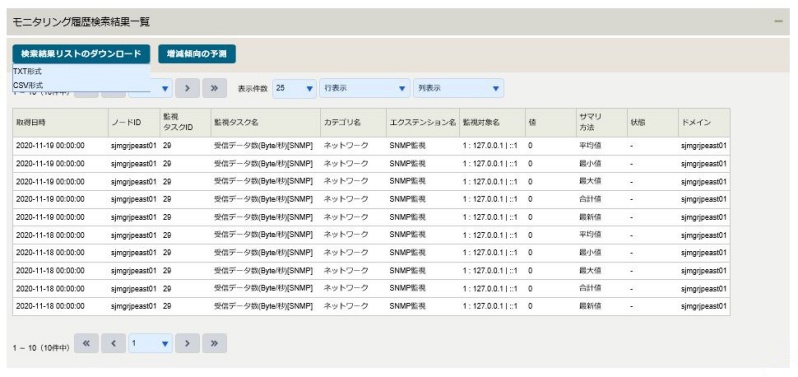
Task: Collapse the モニタリング履歴検索結果一覧 panel
Action: coord(778,21)
